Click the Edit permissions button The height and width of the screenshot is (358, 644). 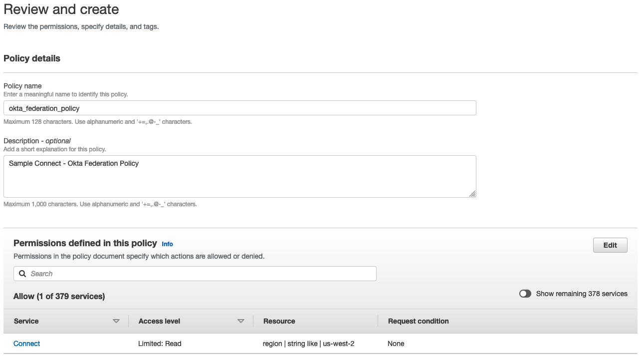pyautogui.click(x=610, y=245)
